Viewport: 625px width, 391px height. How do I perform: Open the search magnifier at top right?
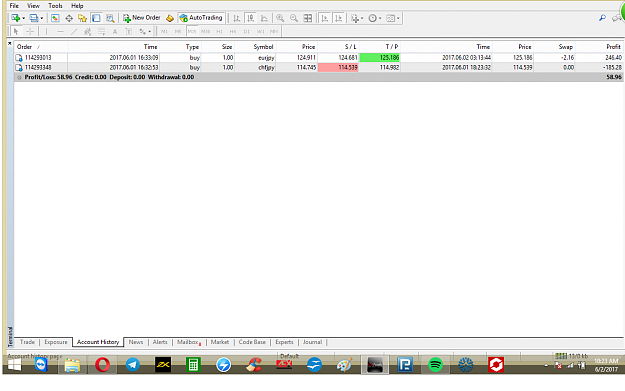click(x=602, y=18)
